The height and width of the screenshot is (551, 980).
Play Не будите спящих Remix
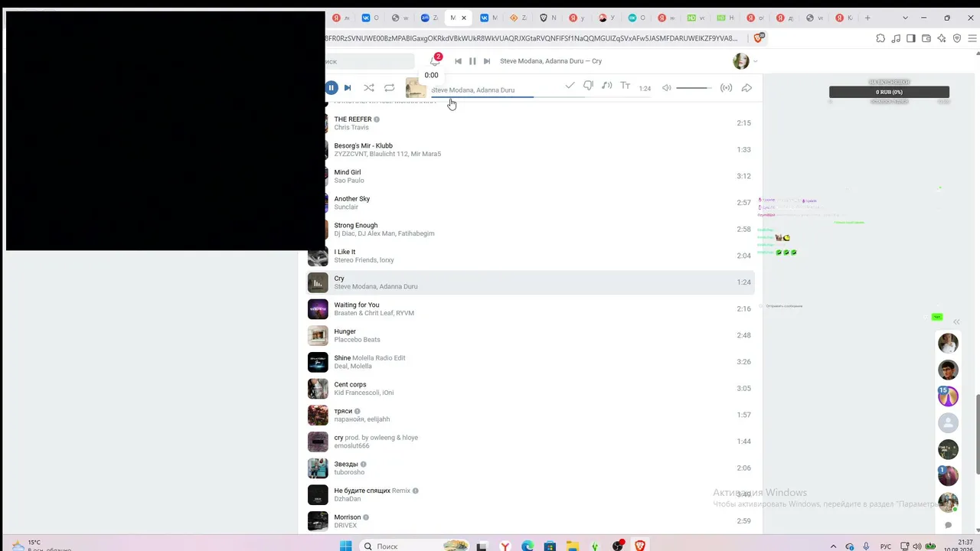[530, 494]
